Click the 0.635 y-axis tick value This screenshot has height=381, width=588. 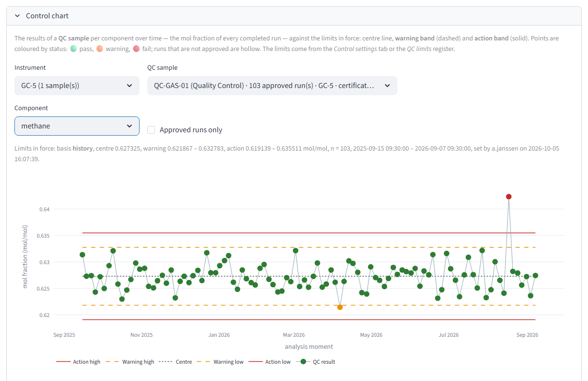pyautogui.click(x=42, y=236)
